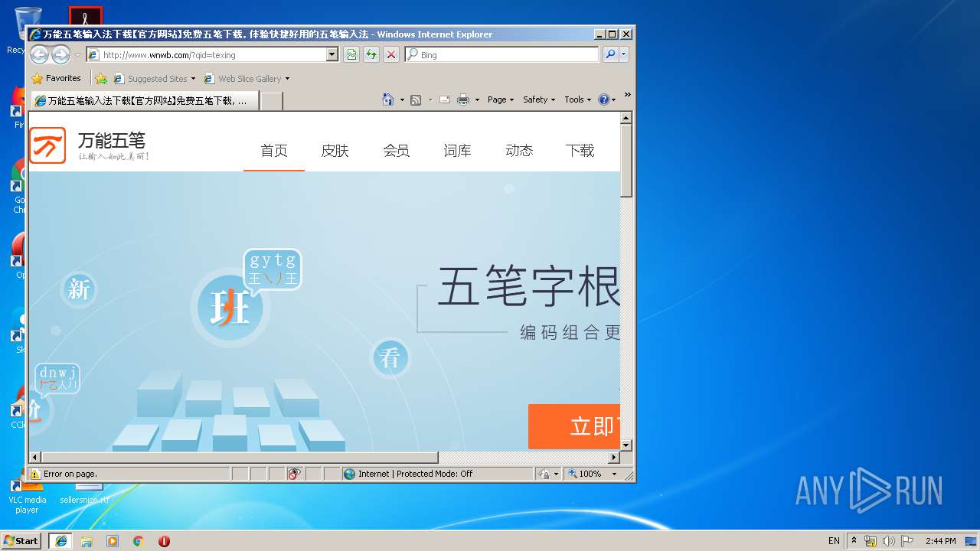Open the 会员 navigation tab
The image size is (980, 551).
click(x=397, y=151)
